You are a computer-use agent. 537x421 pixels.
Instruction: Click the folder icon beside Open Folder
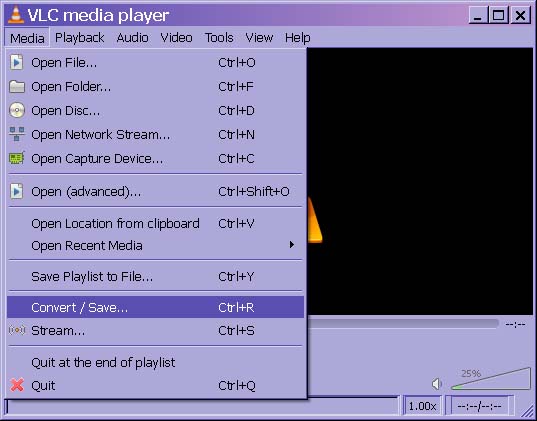[16, 87]
